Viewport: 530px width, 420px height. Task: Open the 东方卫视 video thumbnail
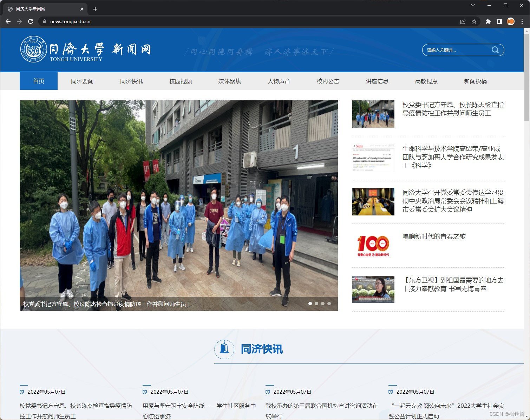[x=373, y=289]
